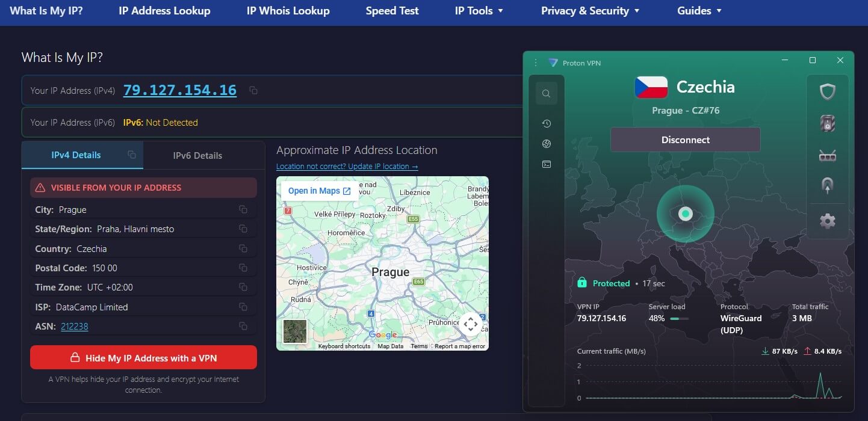Open IP Whois Lookup nav item
This screenshot has height=421, width=868.
(288, 11)
